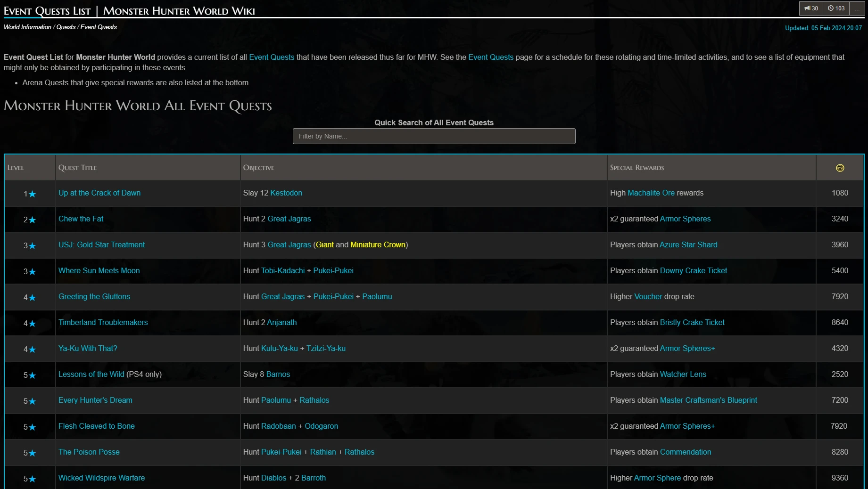This screenshot has width=868, height=489.
Task: Open the Downy Crake Ticket link
Action: 694,270
